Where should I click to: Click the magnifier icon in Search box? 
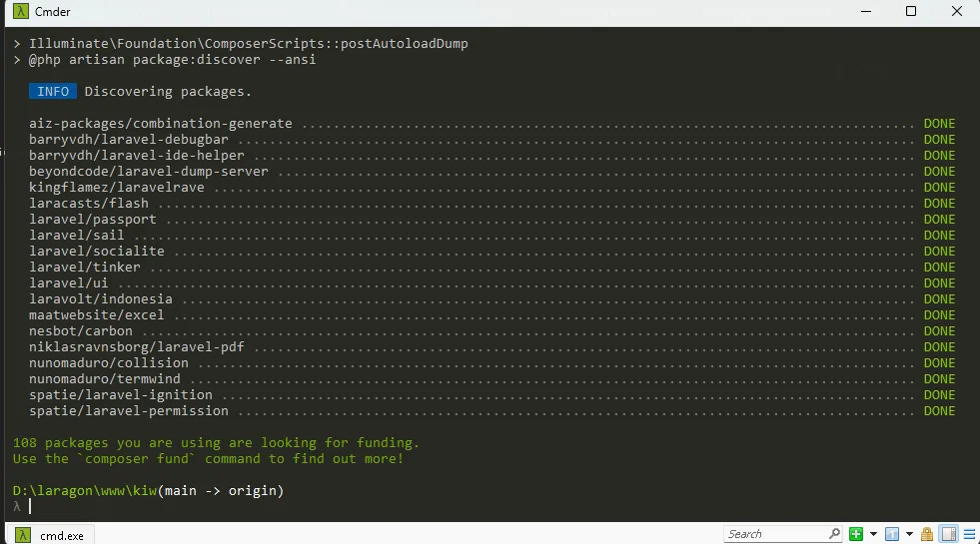pyautogui.click(x=834, y=534)
